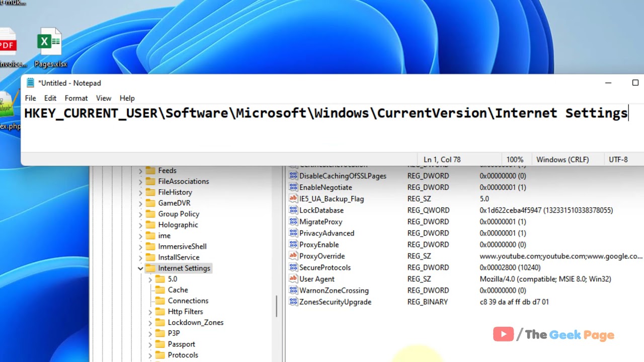
Task: Expand the P3P subkey
Action: point(150,333)
